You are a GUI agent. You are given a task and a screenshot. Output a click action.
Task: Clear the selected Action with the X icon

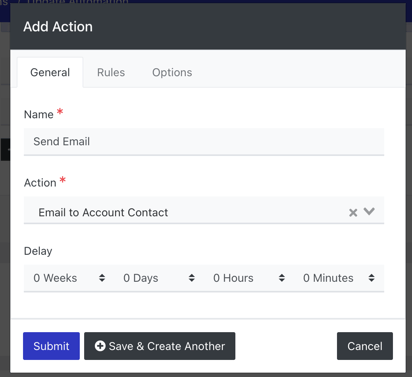point(353,212)
